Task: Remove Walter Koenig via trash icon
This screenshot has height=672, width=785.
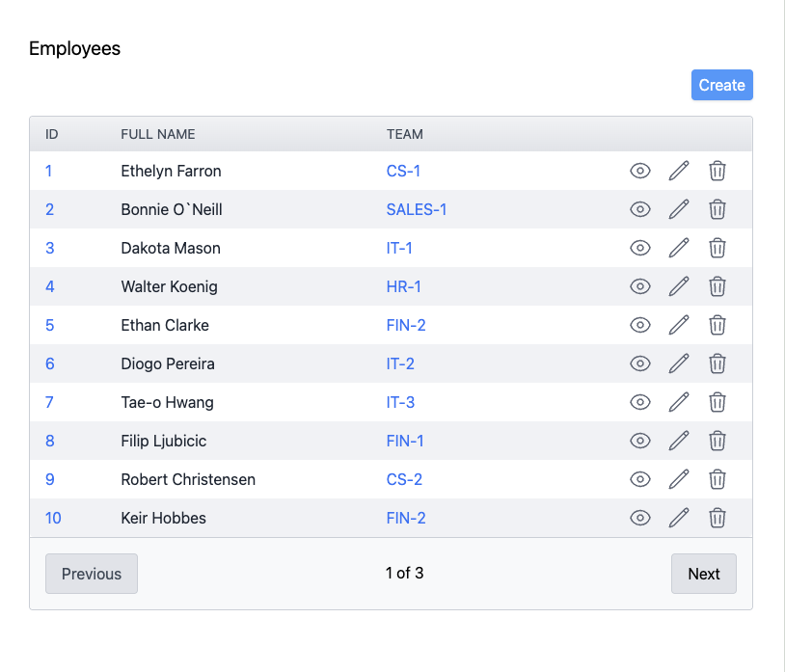Action: click(717, 286)
